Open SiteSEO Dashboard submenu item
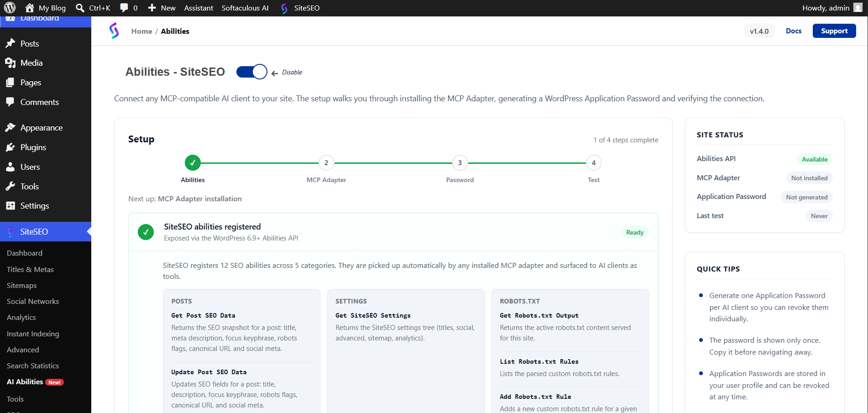868x413 pixels. click(x=25, y=253)
